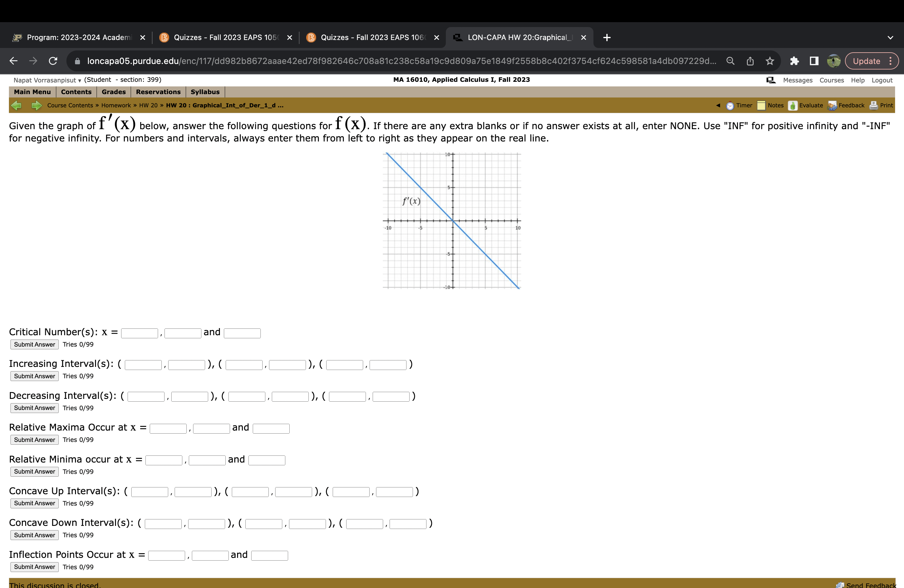
Task: Click the first Increasing Interval input field
Action: pyautogui.click(x=143, y=364)
